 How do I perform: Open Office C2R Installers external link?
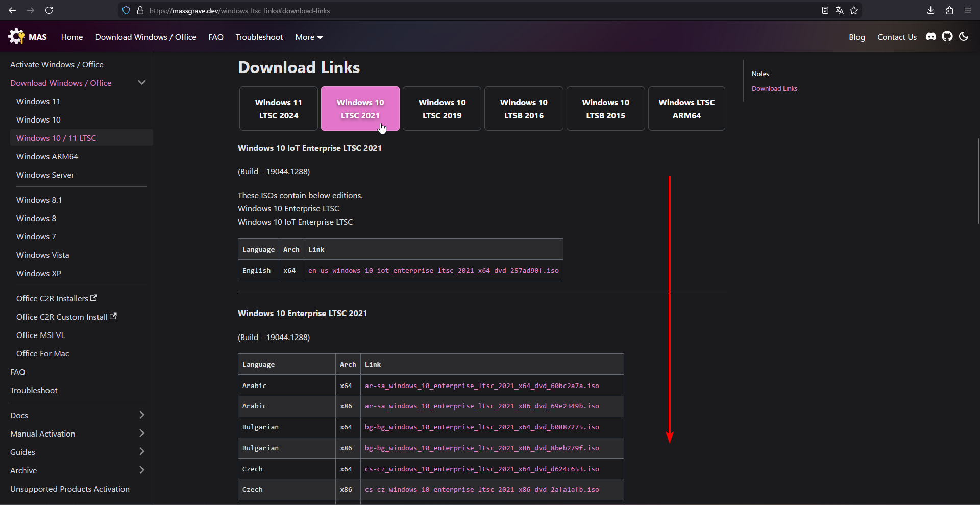coord(57,298)
